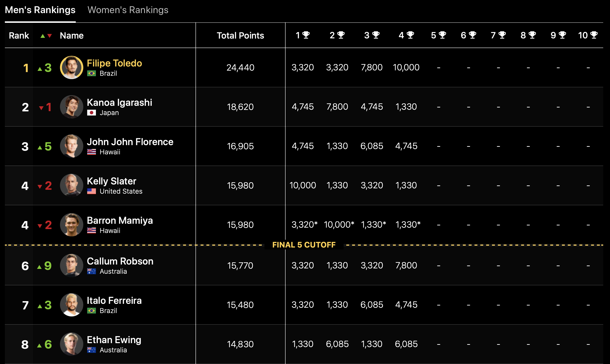Screen dimensions: 610x364
Task: Click the event 1 trophy icon
Action: (306, 35)
